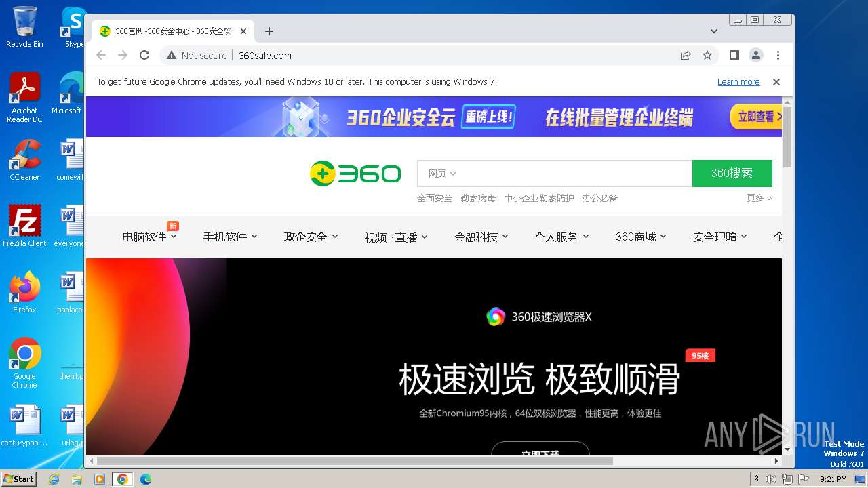
Task: Click the 360搜索 button
Action: coord(732,174)
